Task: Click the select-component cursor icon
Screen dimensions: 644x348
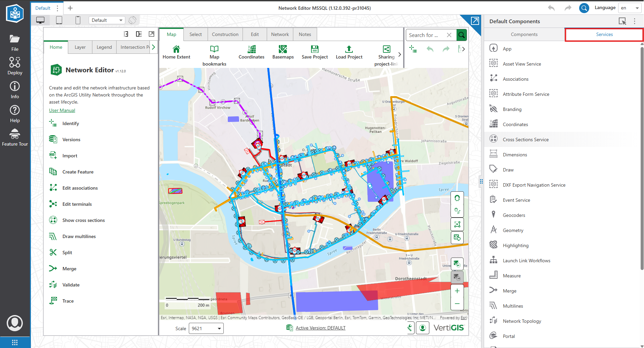Action: click(622, 21)
